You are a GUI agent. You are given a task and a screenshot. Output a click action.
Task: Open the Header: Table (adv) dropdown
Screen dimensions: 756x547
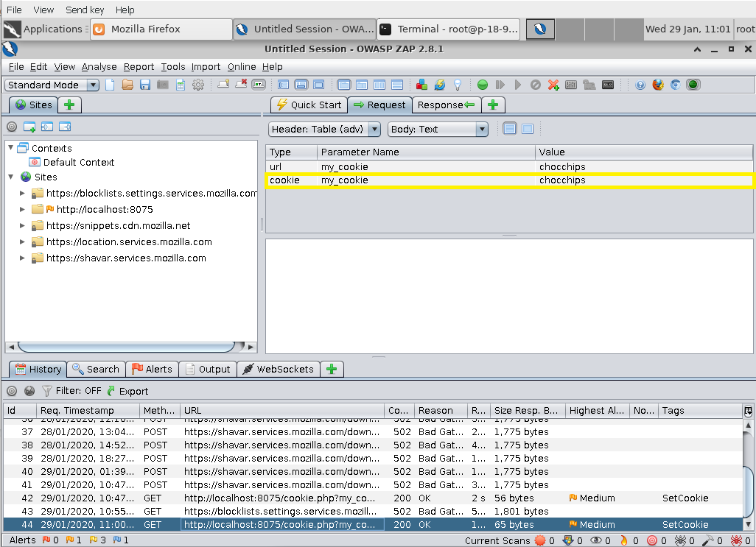pos(324,129)
